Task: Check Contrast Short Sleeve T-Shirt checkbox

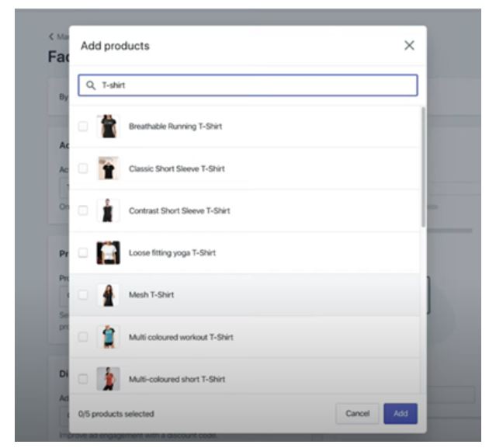Action: pos(83,210)
